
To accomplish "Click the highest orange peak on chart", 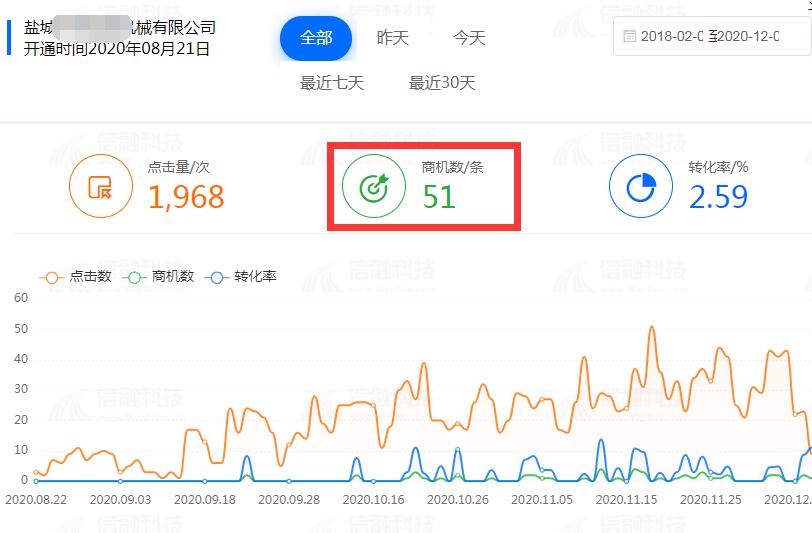I will coord(652,327).
